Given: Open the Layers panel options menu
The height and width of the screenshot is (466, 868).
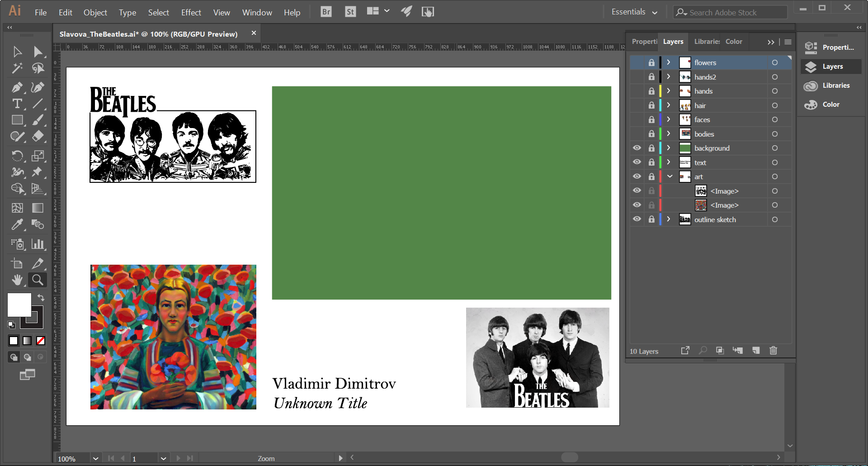Looking at the screenshot, I should pyautogui.click(x=788, y=42).
